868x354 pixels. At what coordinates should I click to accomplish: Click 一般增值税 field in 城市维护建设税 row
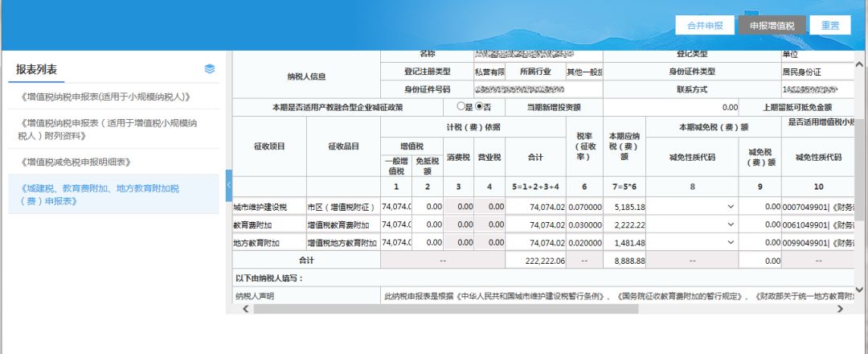tap(397, 207)
